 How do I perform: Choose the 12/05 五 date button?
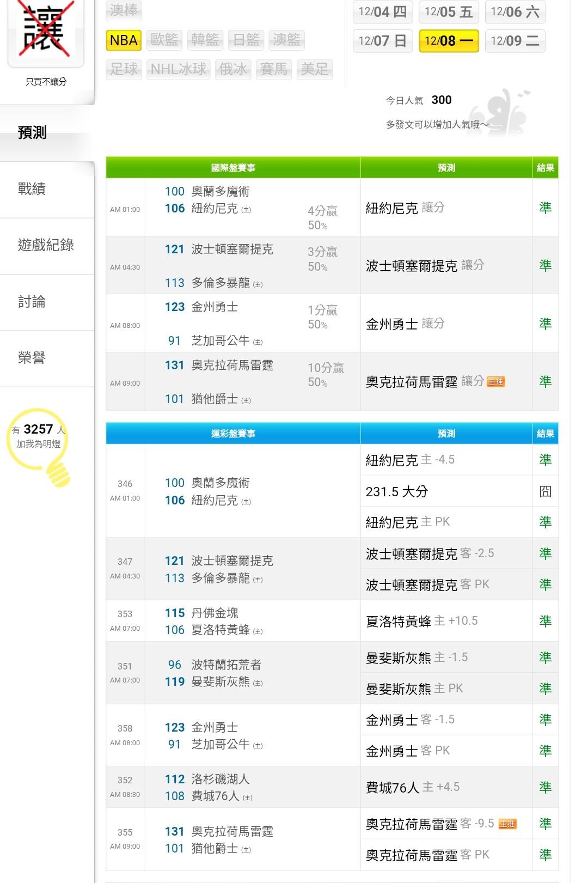pos(449,12)
